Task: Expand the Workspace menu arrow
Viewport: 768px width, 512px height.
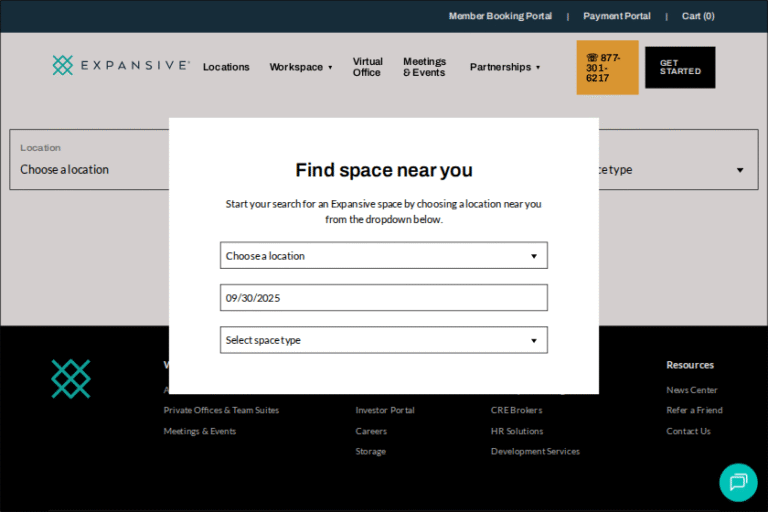Action: (330, 68)
